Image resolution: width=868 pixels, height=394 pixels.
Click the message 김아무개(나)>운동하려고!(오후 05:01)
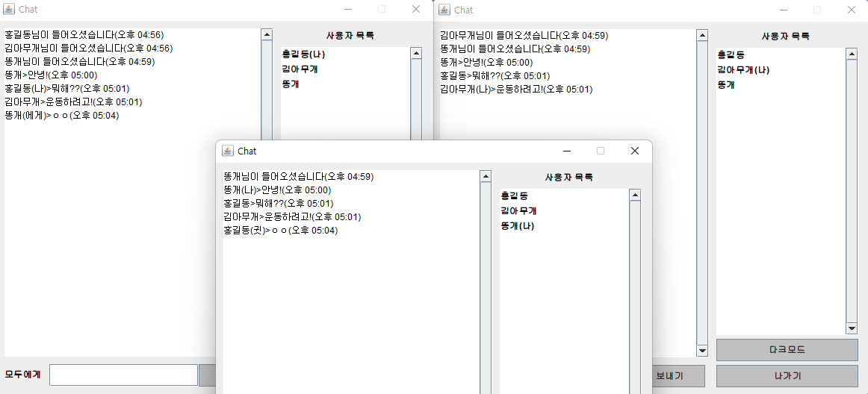[516, 89]
